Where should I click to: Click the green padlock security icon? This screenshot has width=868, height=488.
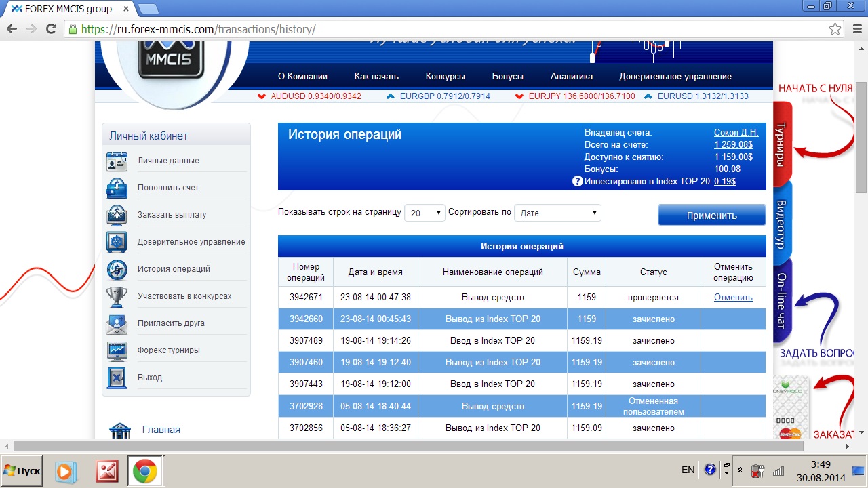73,29
